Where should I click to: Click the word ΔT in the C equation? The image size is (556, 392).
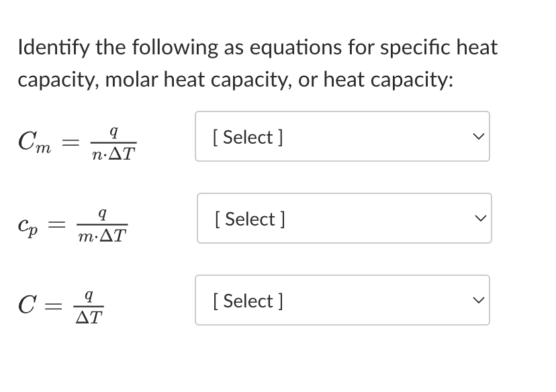(x=88, y=315)
